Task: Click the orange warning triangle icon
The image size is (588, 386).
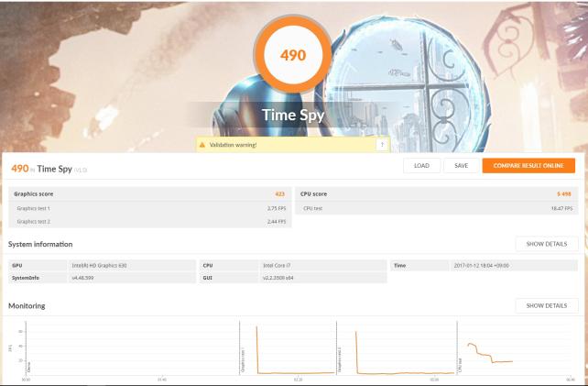Action: click(202, 145)
